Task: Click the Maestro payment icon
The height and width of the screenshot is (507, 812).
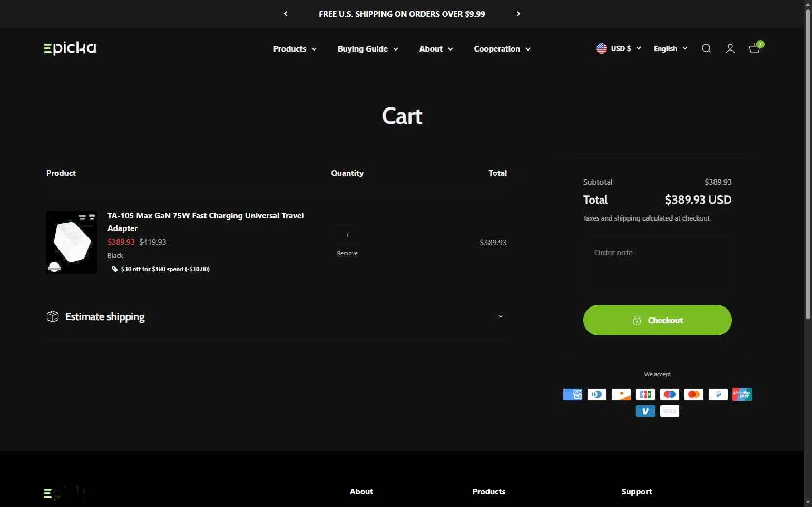Action: point(670,394)
